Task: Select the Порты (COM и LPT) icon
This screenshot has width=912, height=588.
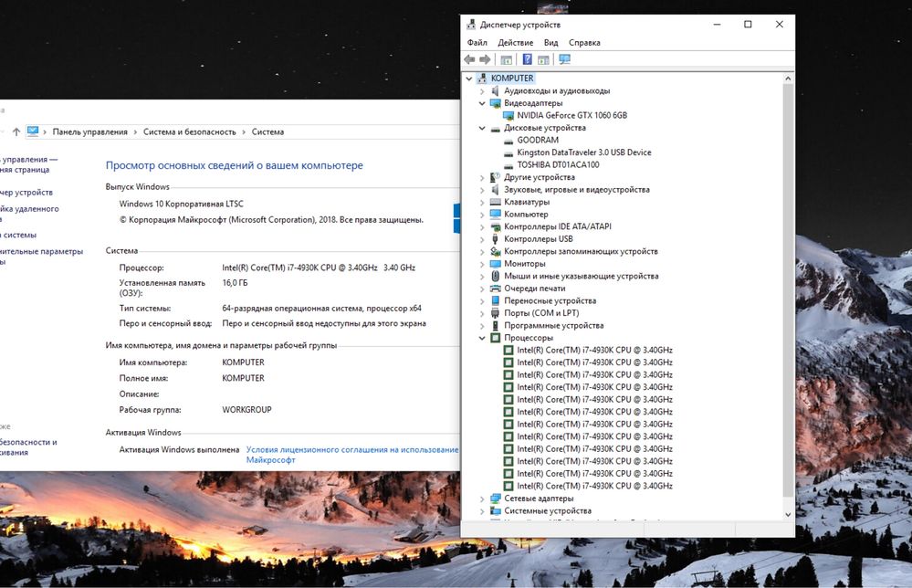Action: (495, 313)
